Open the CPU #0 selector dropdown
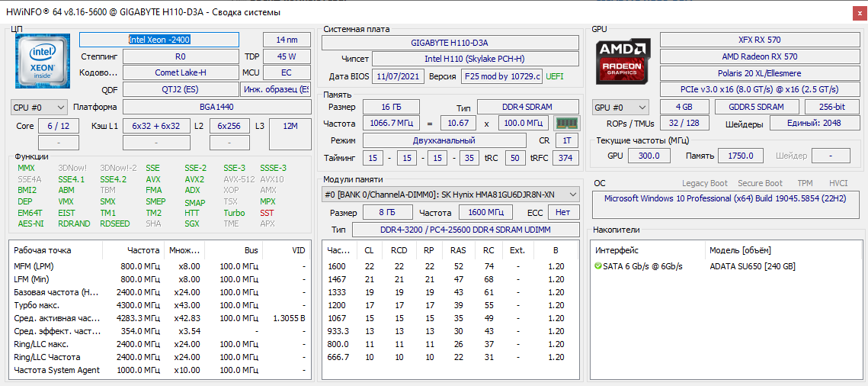The image size is (868, 386). pos(39,107)
